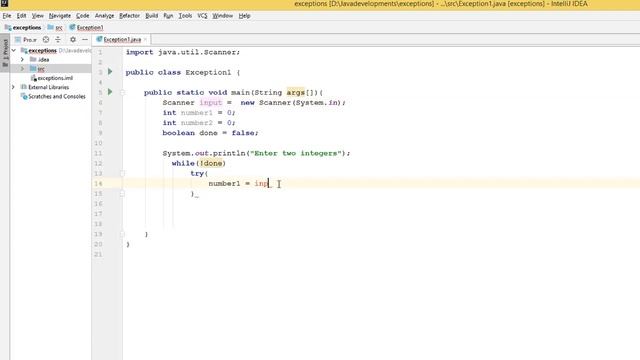
Task: Expand External Libraries node
Action: click(x=13, y=87)
